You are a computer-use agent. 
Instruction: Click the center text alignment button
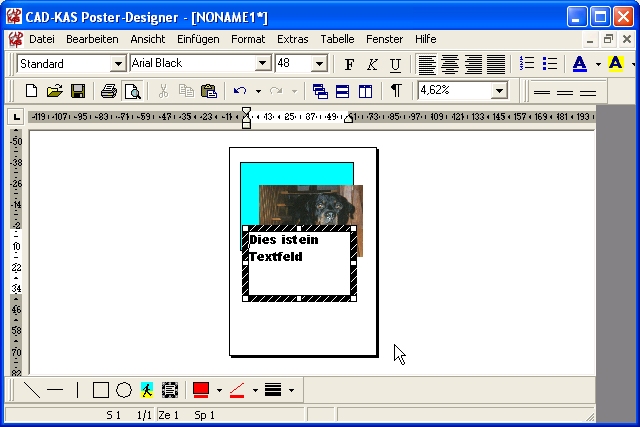[450, 64]
